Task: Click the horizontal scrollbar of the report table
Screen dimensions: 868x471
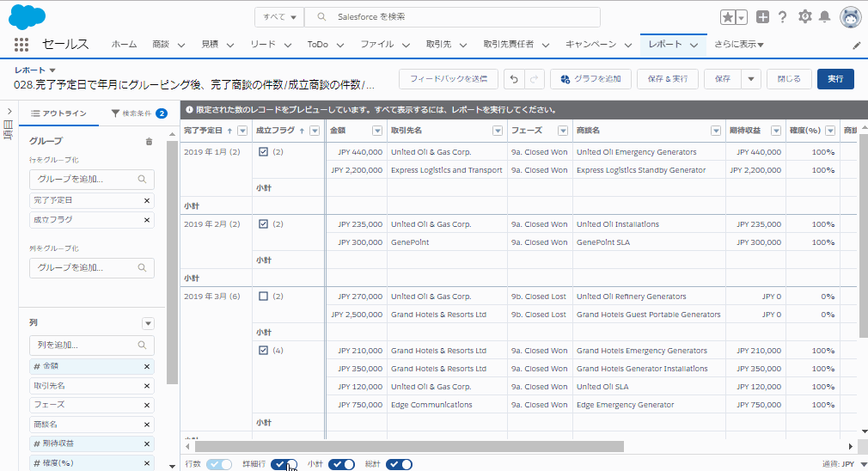Action: [x=409, y=447]
